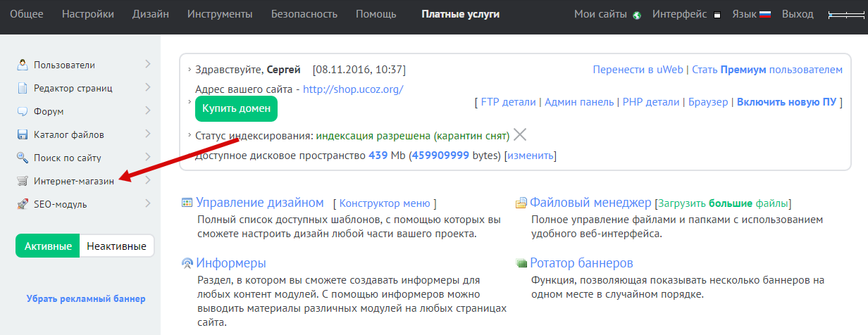Screen dimensions: 868x335
Task: Click the Site search magnifier icon
Action: coord(23,158)
